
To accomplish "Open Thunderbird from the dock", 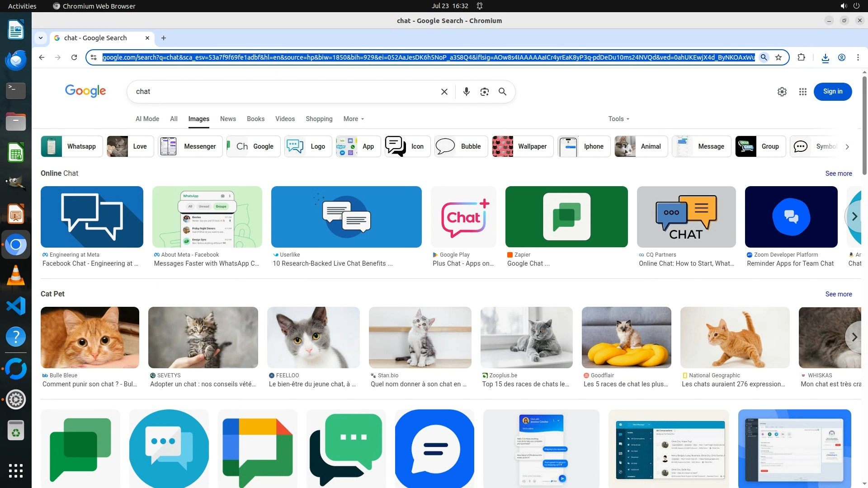I will click(16, 60).
